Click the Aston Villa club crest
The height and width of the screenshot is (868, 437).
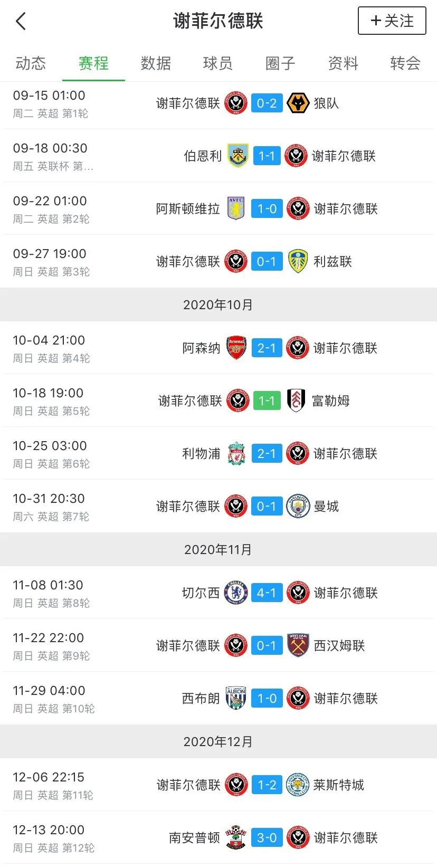tap(236, 209)
